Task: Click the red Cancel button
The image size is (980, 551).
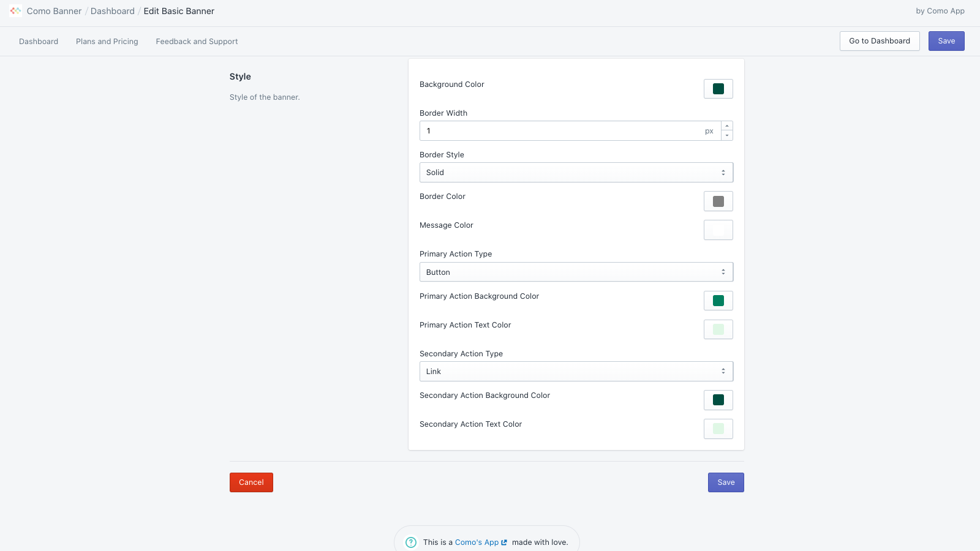Action: tap(251, 482)
